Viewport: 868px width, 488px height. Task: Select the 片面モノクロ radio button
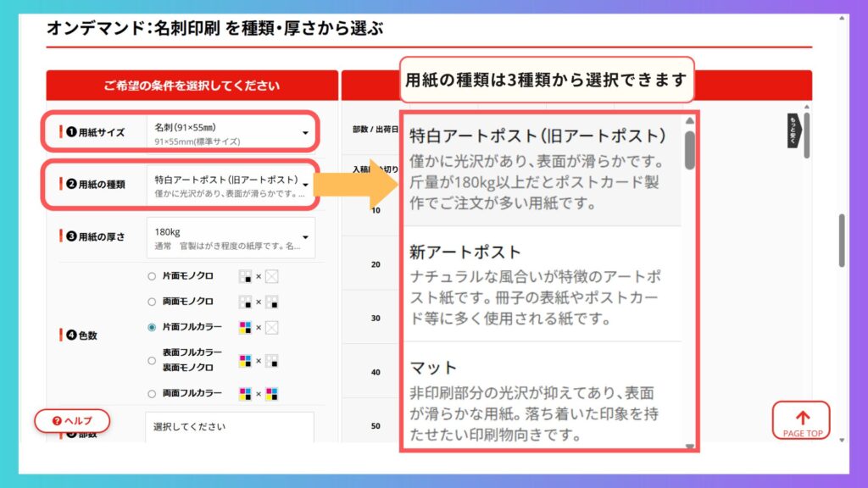point(152,276)
